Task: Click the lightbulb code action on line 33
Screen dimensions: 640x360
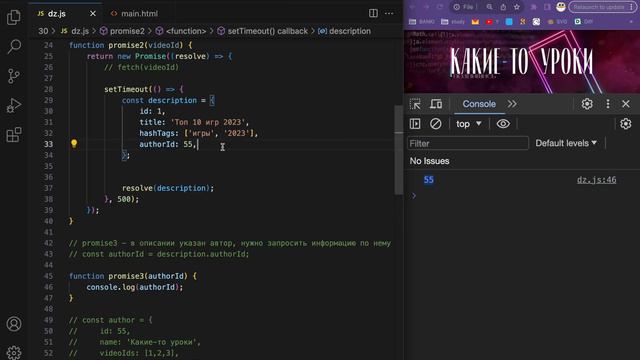Action: point(74,144)
